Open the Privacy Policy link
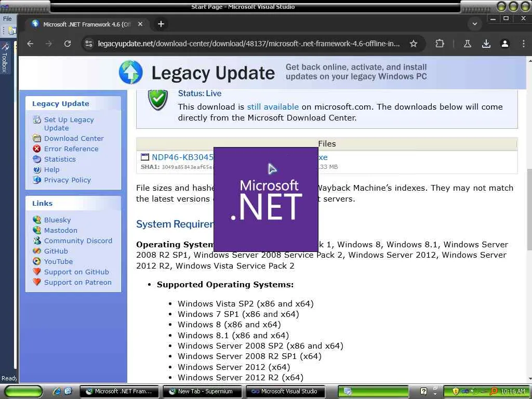The image size is (532, 399). pyautogui.click(x=68, y=180)
